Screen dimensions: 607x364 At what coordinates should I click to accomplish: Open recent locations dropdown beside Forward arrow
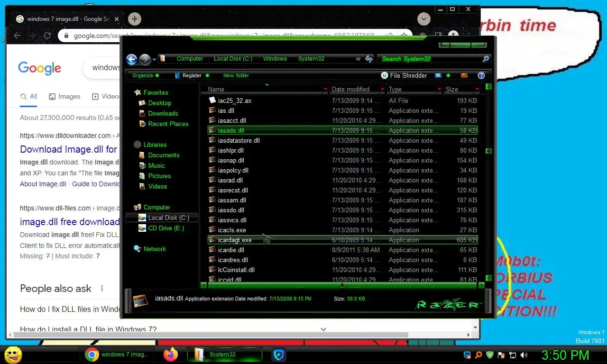[155, 60]
